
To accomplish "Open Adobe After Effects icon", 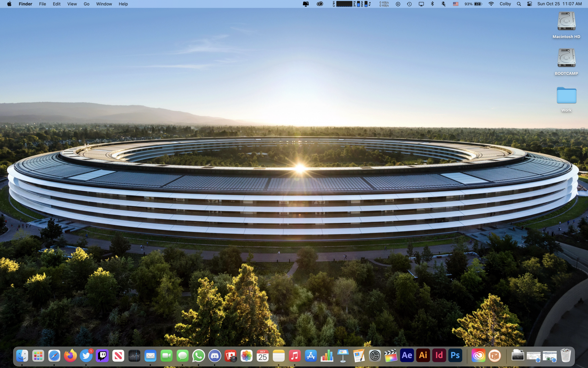I will 407,356.
